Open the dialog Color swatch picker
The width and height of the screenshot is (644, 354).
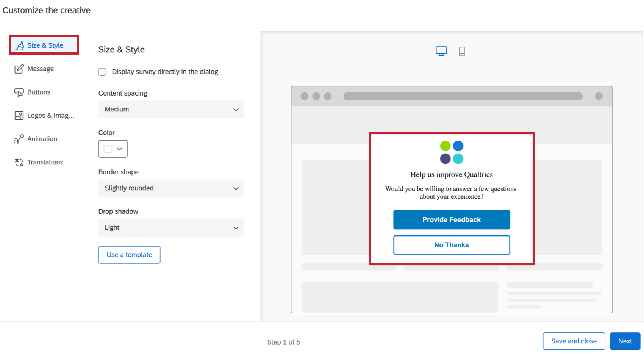(113, 149)
